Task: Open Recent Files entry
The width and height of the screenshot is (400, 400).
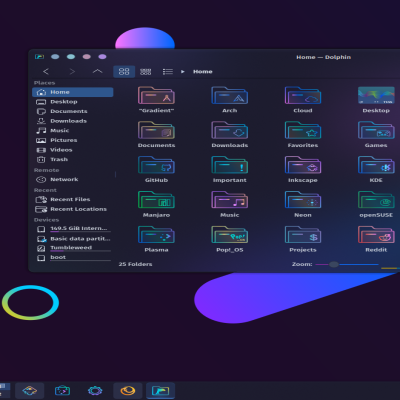Action: [73, 199]
